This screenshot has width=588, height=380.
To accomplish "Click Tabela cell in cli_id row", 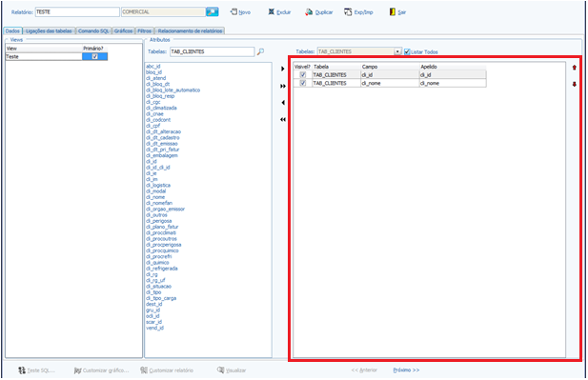I will coord(336,74).
